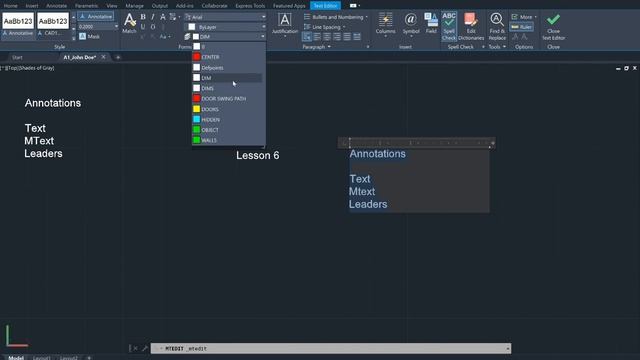
Task: Click the distribute paragraph alignment icon
Action: click(x=357, y=37)
